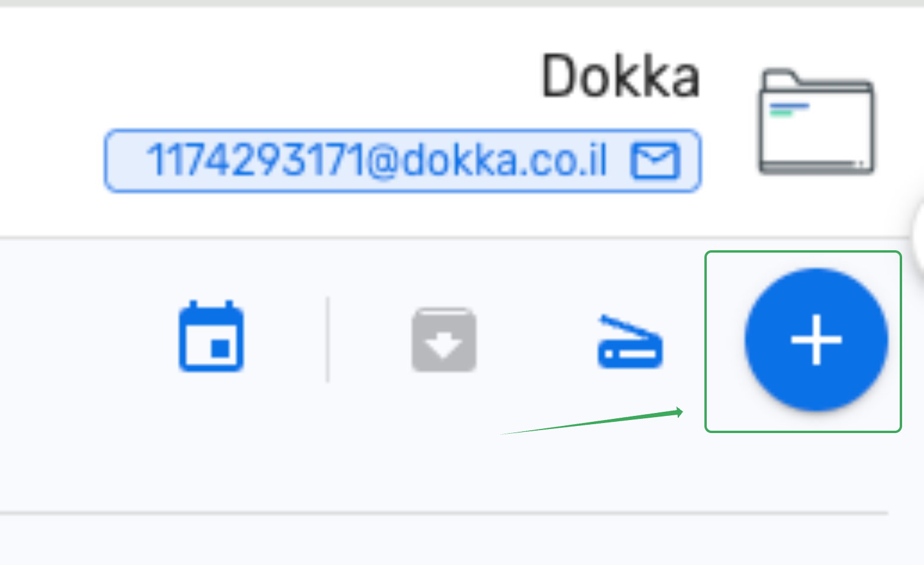
Task: Click the blue plus add button
Action: click(x=816, y=340)
